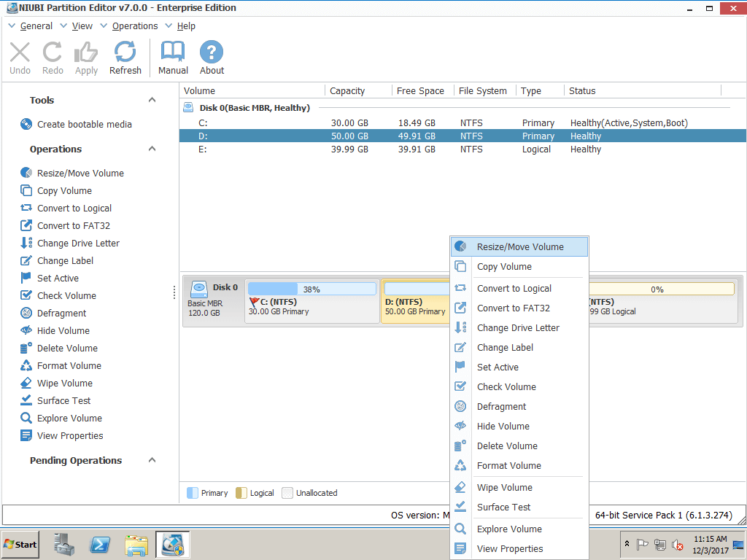Viewport: 747px width, 560px height.
Task: Click Change Label icon in left sidebar
Action: 26,260
